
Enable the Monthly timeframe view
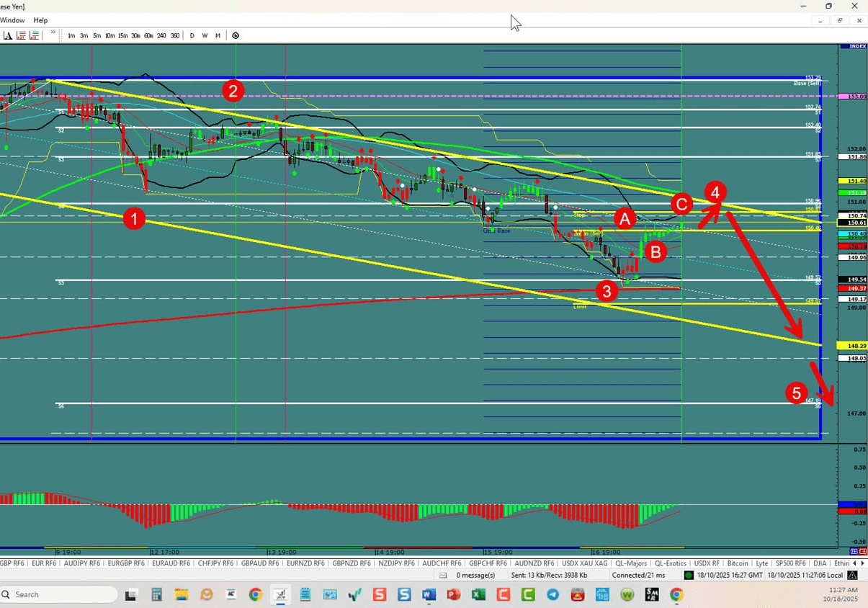pyautogui.click(x=218, y=35)
